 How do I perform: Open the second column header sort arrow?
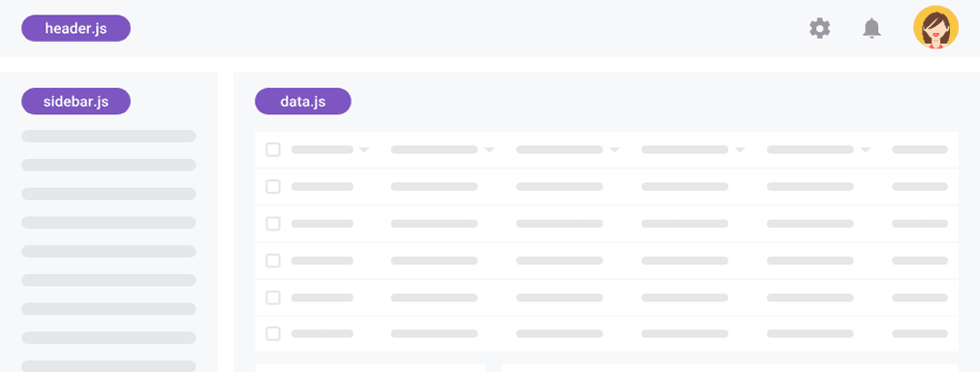489,150
